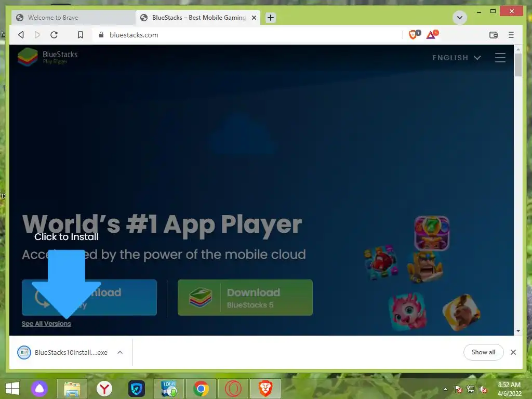
Task: Open Google Chrome from the taskbar
Action: click(201, 389)
